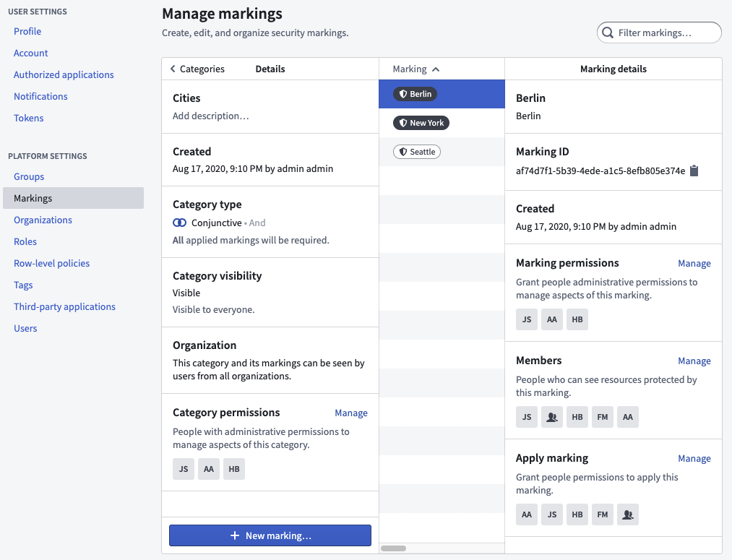Click HB avatar under Marking permissions
The width and height of the screenshot is (732, 560).
577,319
